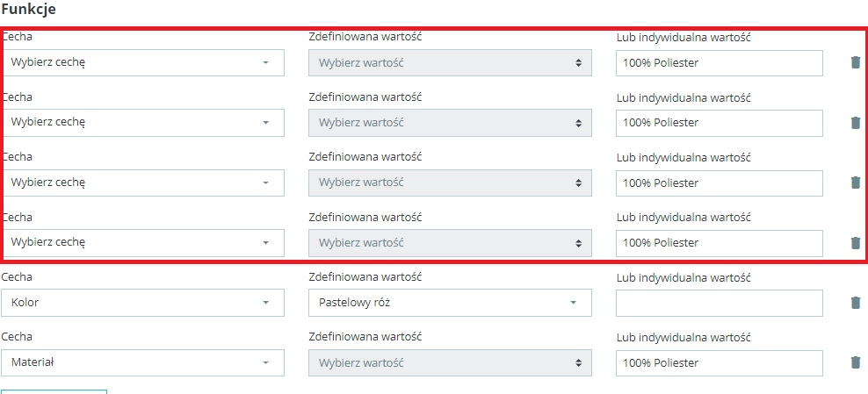
Task: Open fourth row Wybierz cechę dropdown
Action: (x=143, y=242)
